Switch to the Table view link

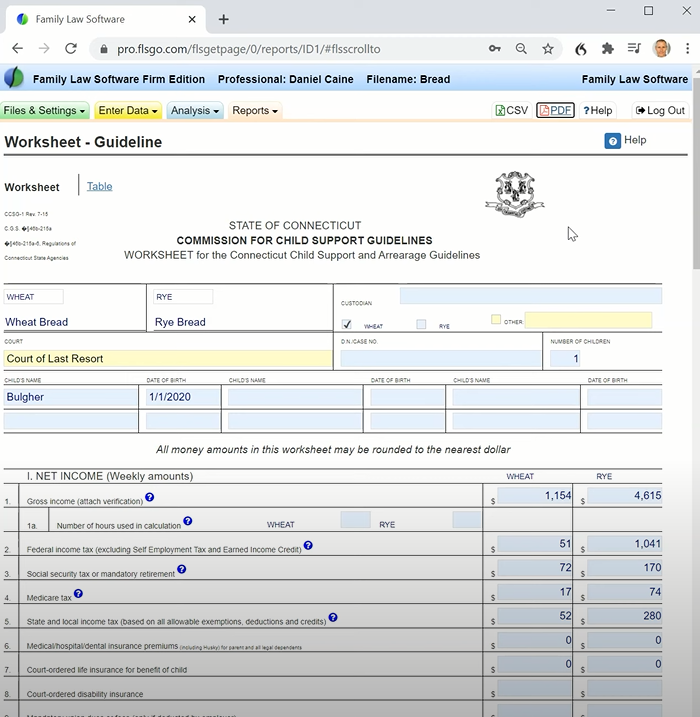(x=99, y=186)
